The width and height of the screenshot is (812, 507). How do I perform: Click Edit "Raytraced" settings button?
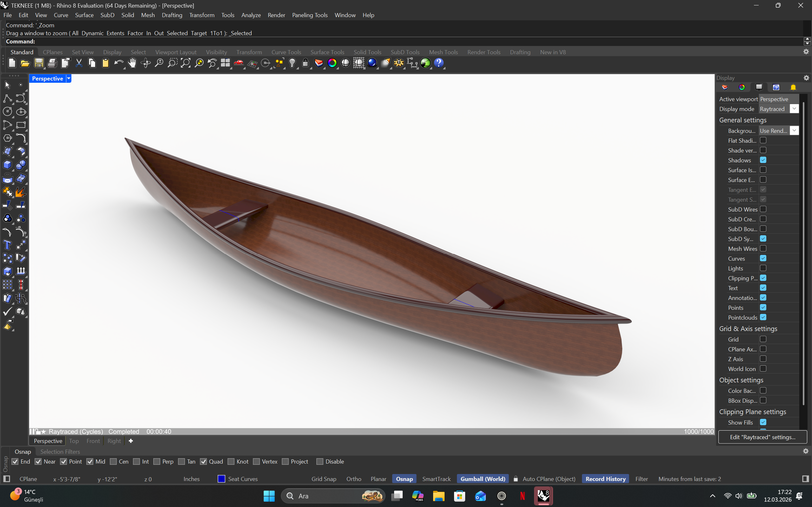[x=762, y=437]
